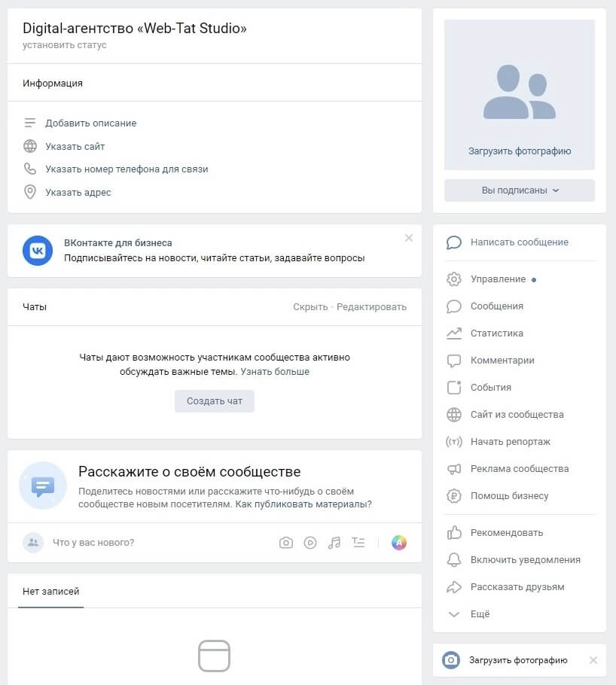Click the События notification icon
Viewport: 616px width, 685px height.
click(454, 388)
